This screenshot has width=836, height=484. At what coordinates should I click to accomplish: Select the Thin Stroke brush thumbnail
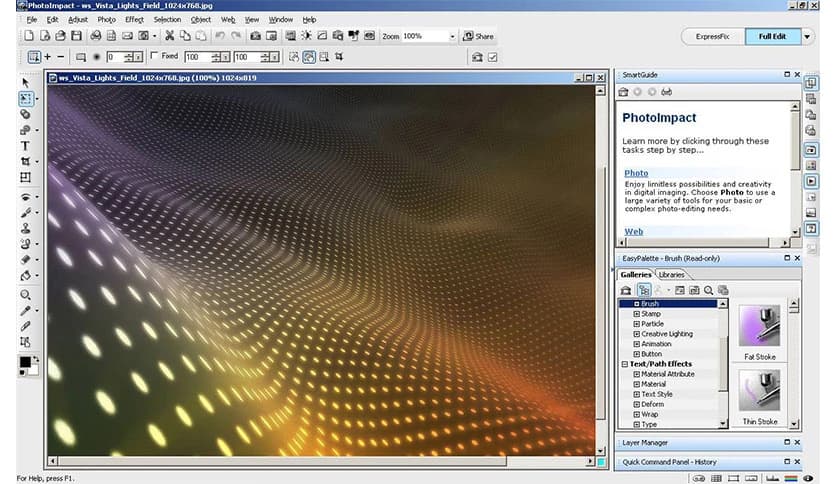tap(759, 390)
